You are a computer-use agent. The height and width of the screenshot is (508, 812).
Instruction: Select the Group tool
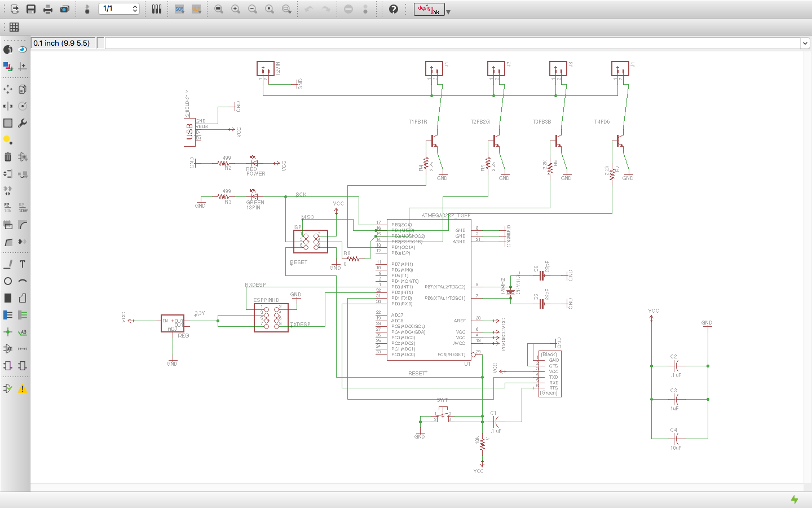[8, 123]
